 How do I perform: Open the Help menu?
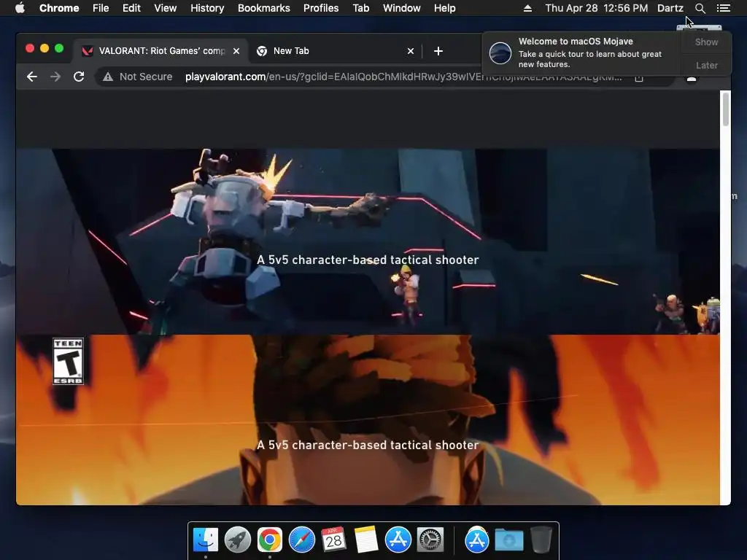[444, 8]
